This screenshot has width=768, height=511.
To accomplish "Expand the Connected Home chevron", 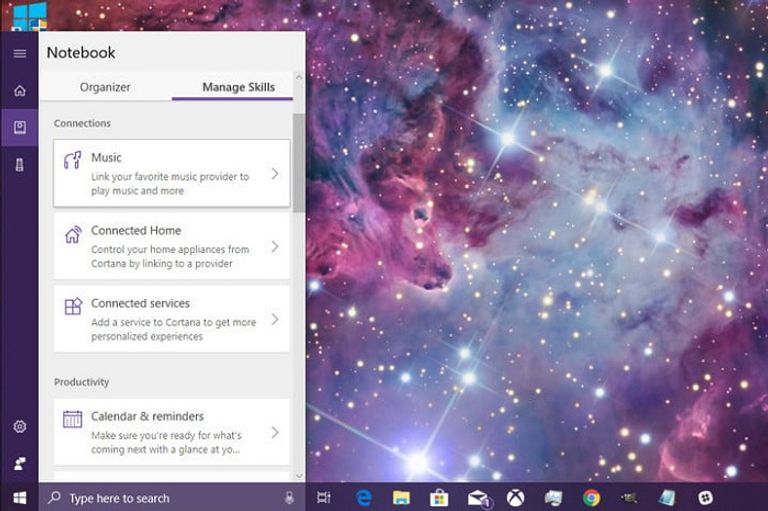I will tap(275, 246).
